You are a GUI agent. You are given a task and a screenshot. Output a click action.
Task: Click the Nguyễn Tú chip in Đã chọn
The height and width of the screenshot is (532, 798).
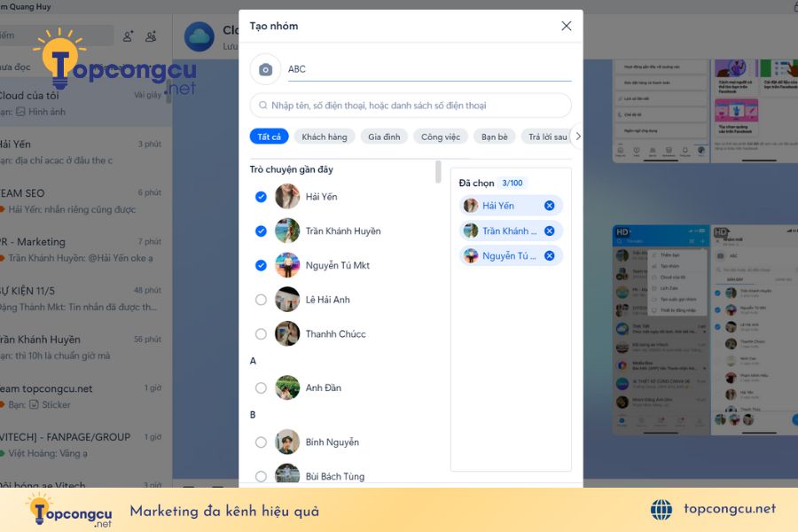[x=511, y=255]
